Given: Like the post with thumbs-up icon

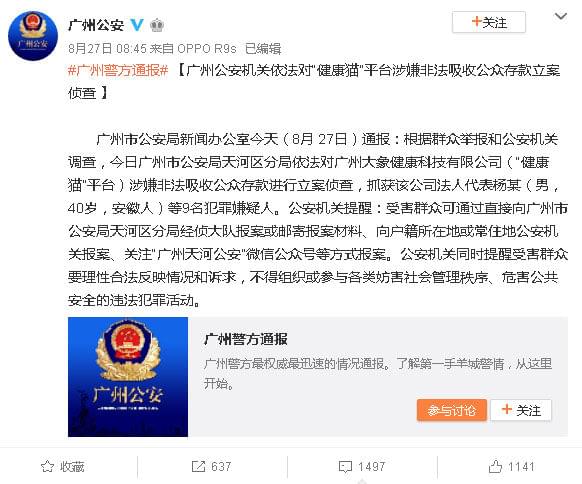Looking at the screenshot, I should (x=495, y=467).
